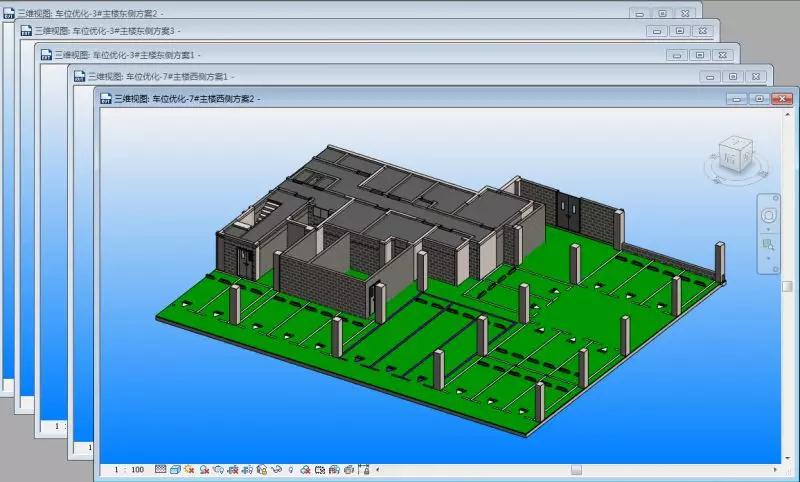Open the 1 : 100 view scale list
The height and width of the screenshot is (482, 800).
[x=129, y=469]
